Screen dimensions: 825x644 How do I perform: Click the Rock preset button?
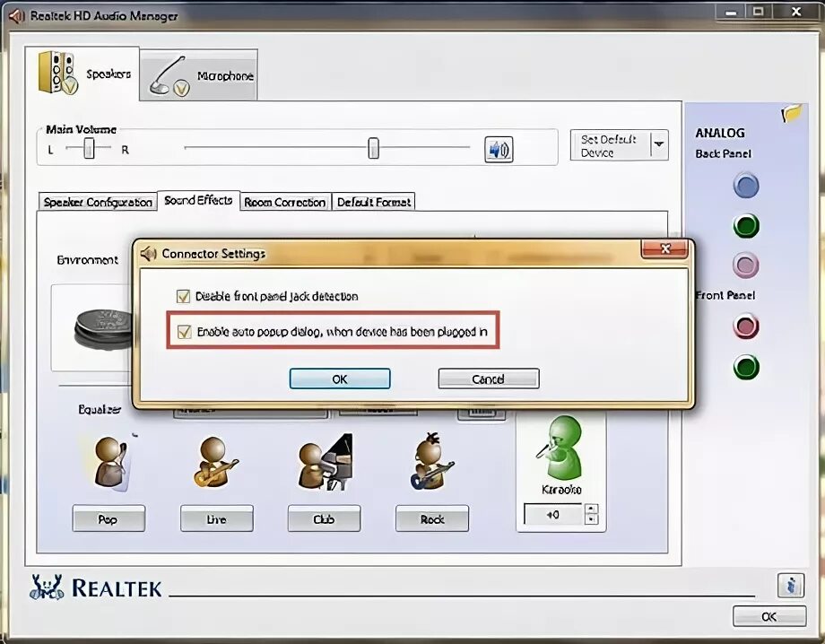click(432, 518)
